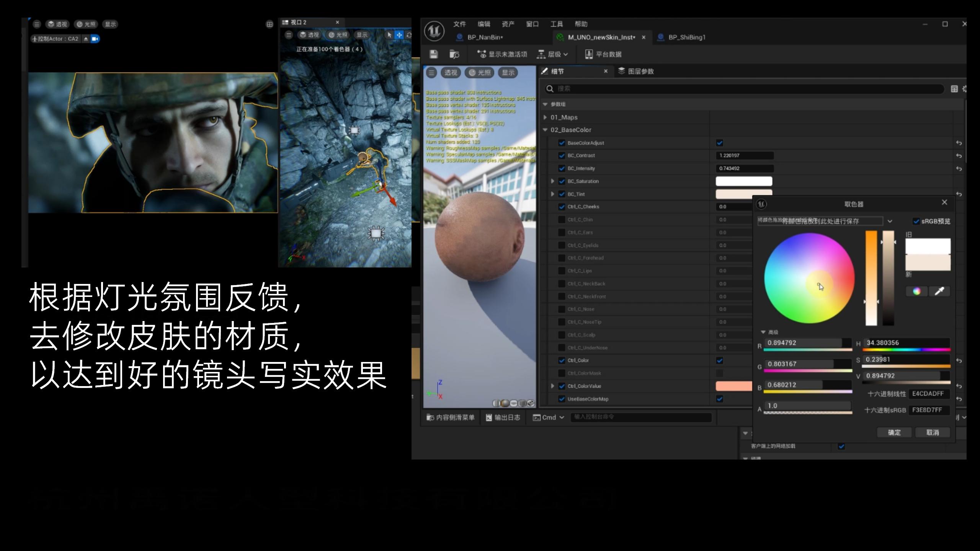Click the browse-to-asset icon next to save
Screen dimensions: 980x551
(454, 54)
